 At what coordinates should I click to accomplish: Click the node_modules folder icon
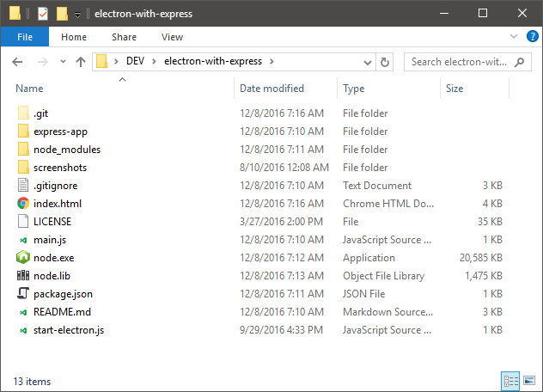coord(23,149)
